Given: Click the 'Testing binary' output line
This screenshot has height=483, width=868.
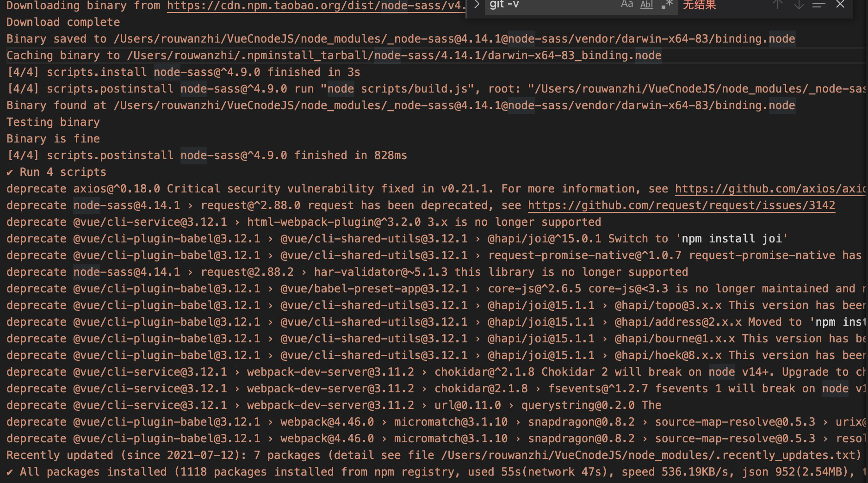Looking at the screenshot, I should point(53,122).
